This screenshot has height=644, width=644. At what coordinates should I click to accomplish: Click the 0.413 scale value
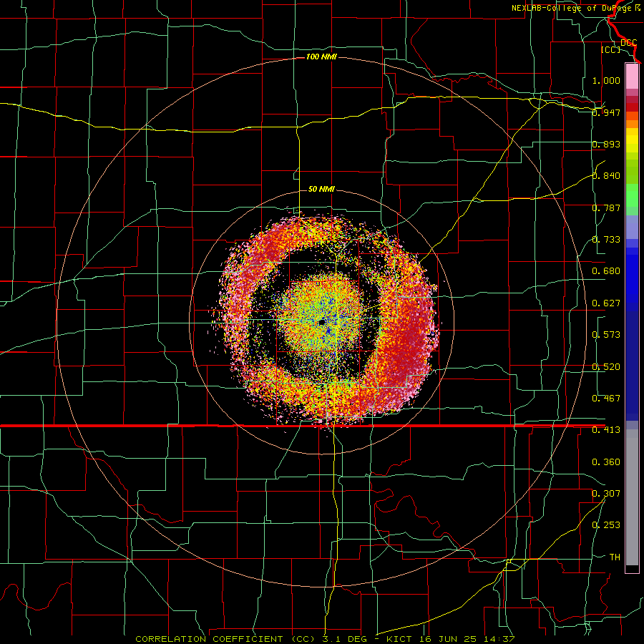click(x=606, y=430)
